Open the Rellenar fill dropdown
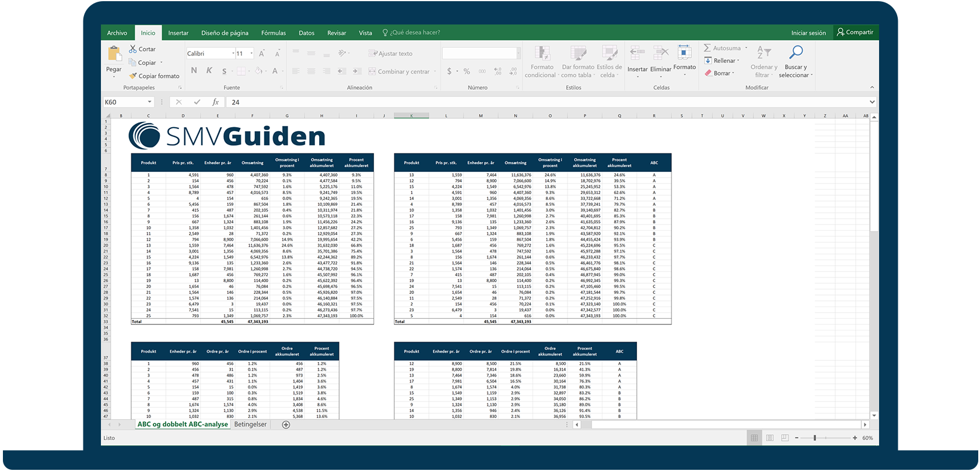 coord(722,61)
